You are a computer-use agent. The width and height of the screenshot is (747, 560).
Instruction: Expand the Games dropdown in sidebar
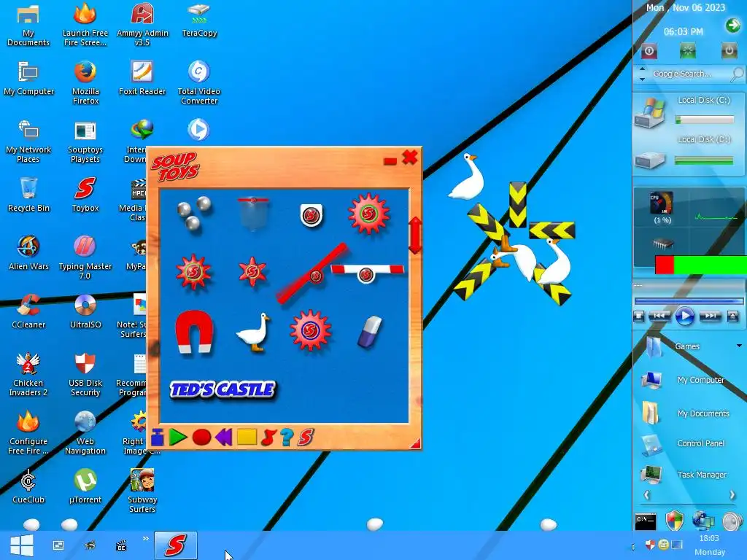[x=740, y=346]
